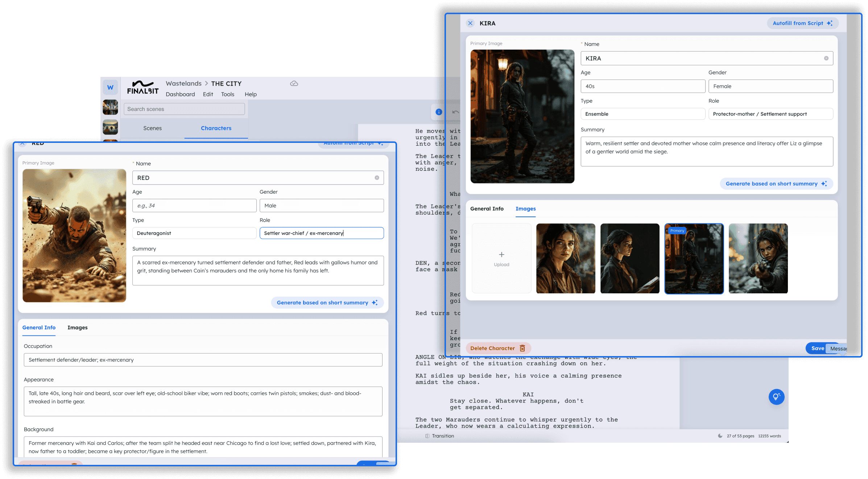This screenshot has width=868, height=479.
Task: Open the Gender field showing Male
Action: pyautogui.click(x=321, y=206)
